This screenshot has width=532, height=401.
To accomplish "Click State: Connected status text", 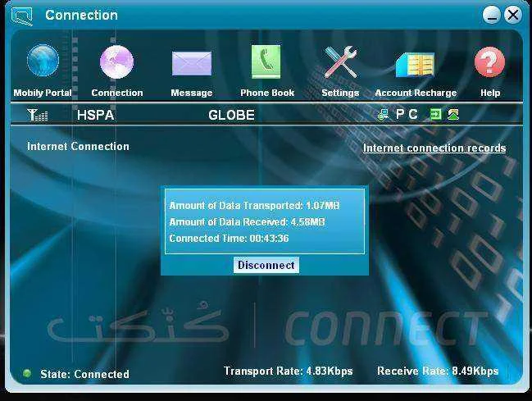I will click(x=84, y=374).
